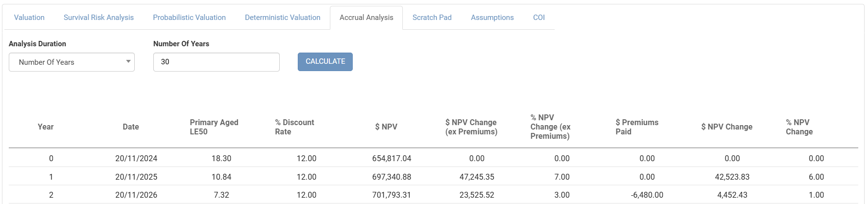Click the Date column header

tap(131, 127)
